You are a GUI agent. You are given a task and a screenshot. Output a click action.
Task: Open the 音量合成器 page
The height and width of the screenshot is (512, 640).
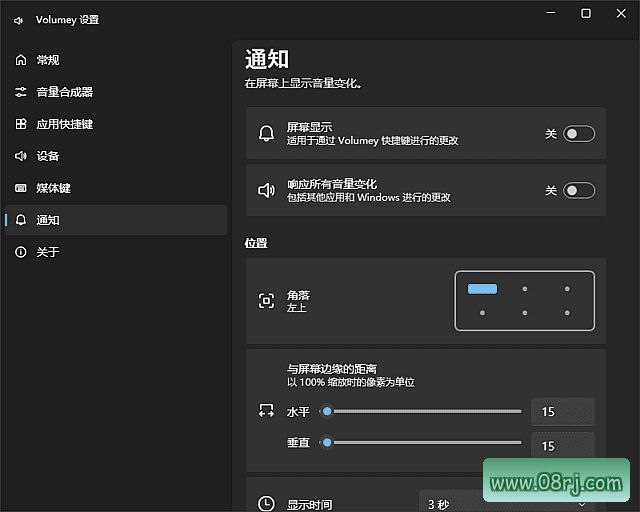116,92
